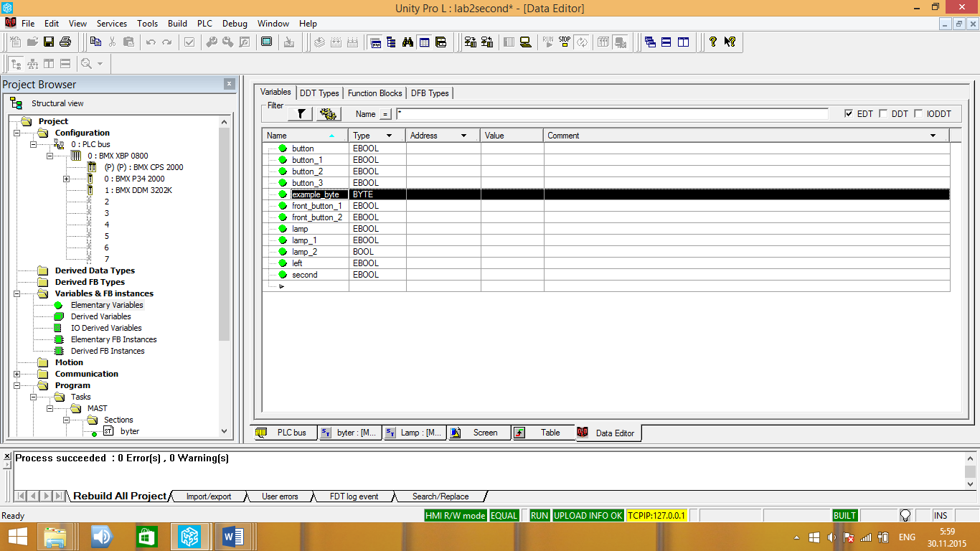Switch to the DDT Types tab
The image size is (980, 551).
point(319,93)
